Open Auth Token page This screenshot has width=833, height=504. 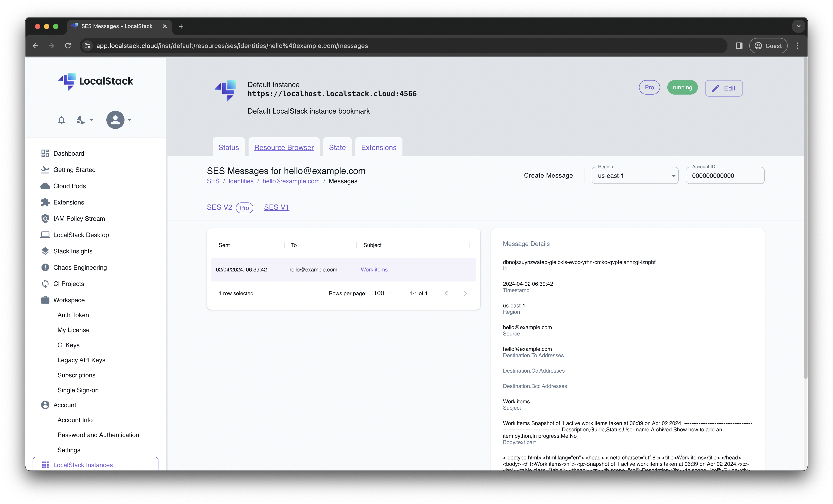click(73, 315)
